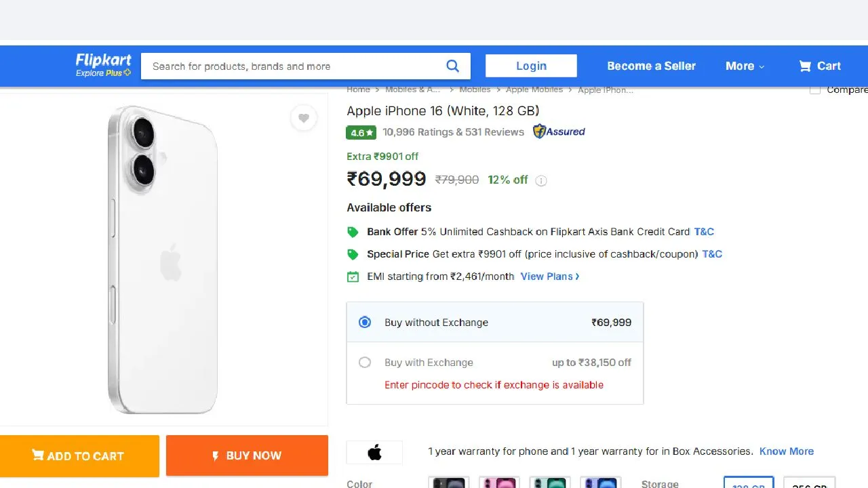
Task: Click Become a Seller
Action: [x=651, y=66]
